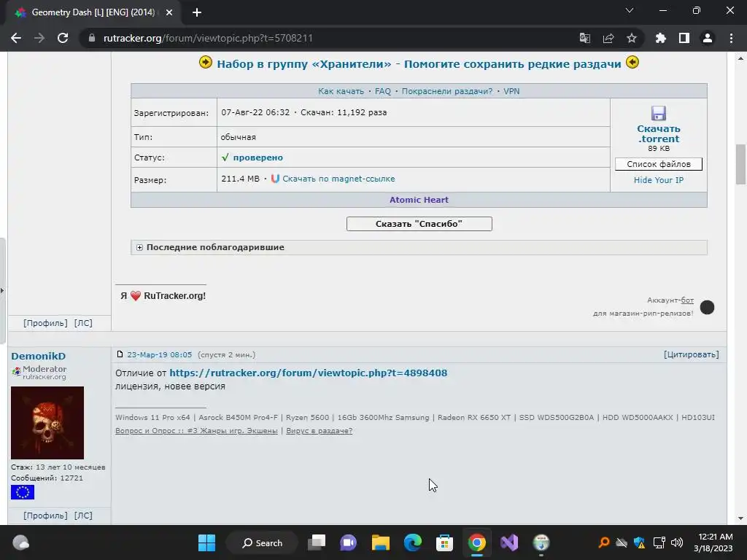Click the [Цитировать] quote link
Image resolution: width=747 pixels, height=560 pixels.
pyautogui.click(x=692, y=354)
